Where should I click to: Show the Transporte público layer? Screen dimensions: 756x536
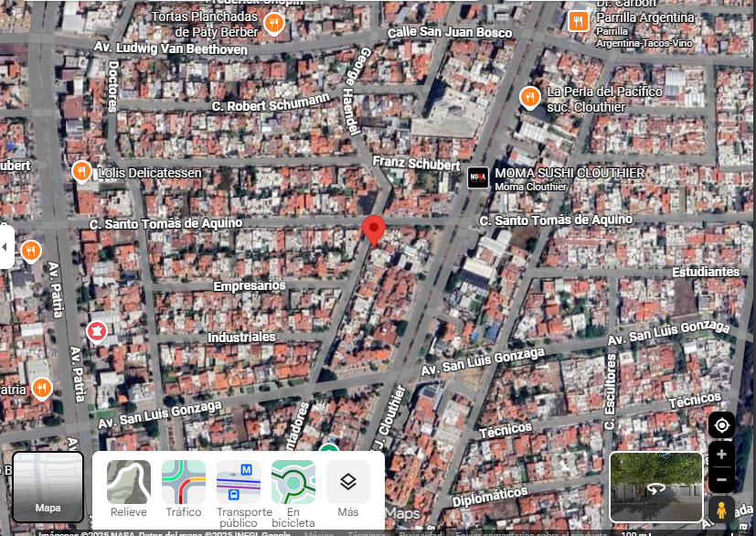point(240,494)
